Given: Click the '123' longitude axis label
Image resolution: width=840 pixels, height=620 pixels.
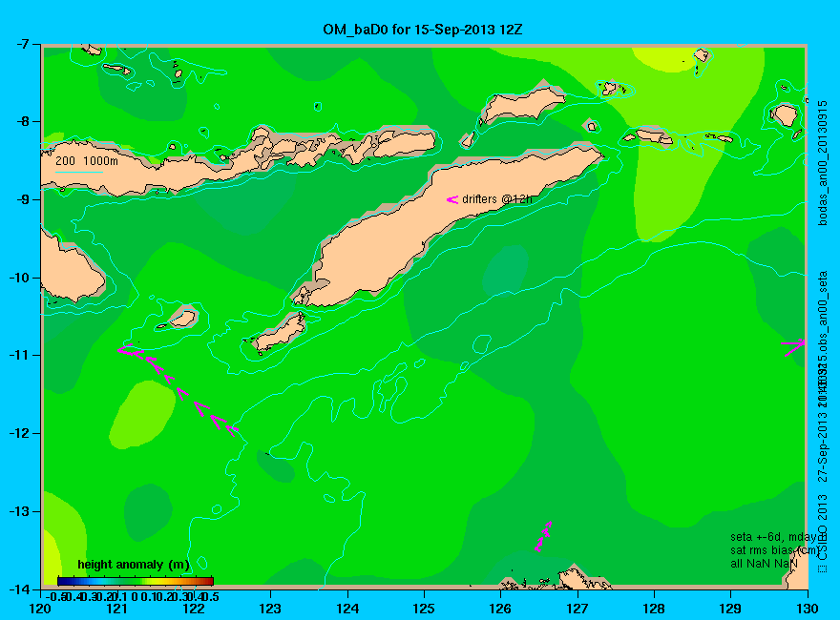Looking at the screenshot, I should coord(270,609).
